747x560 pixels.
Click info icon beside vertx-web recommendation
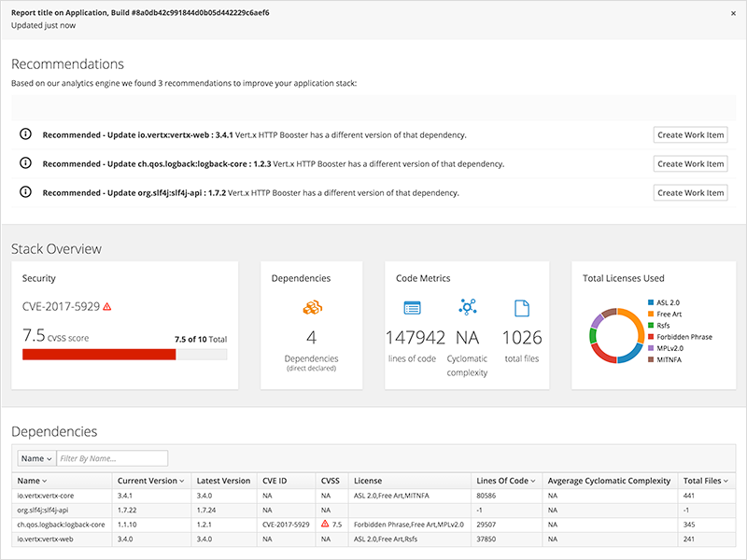[25, 134]
